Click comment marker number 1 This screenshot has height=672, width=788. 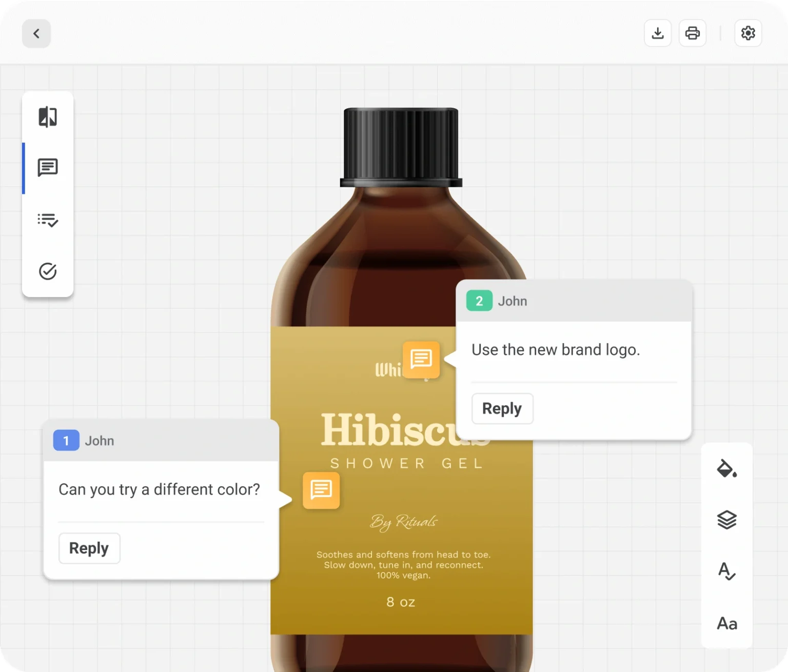click(66, 440)
